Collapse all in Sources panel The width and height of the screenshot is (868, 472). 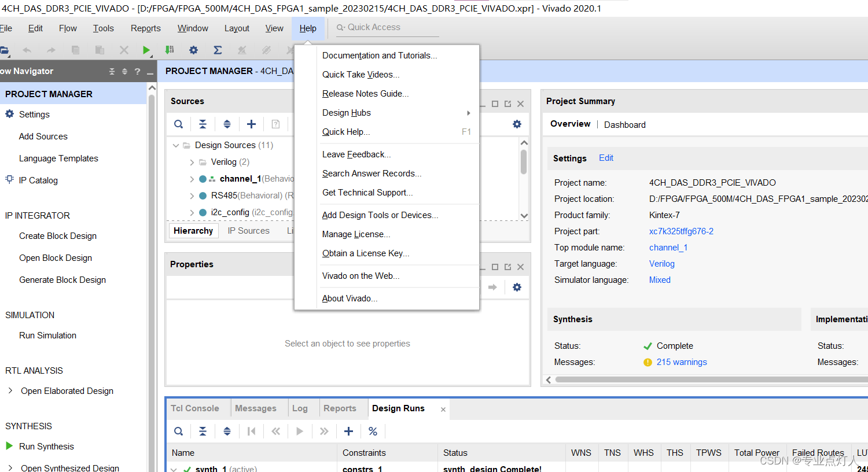click(203, 124)
